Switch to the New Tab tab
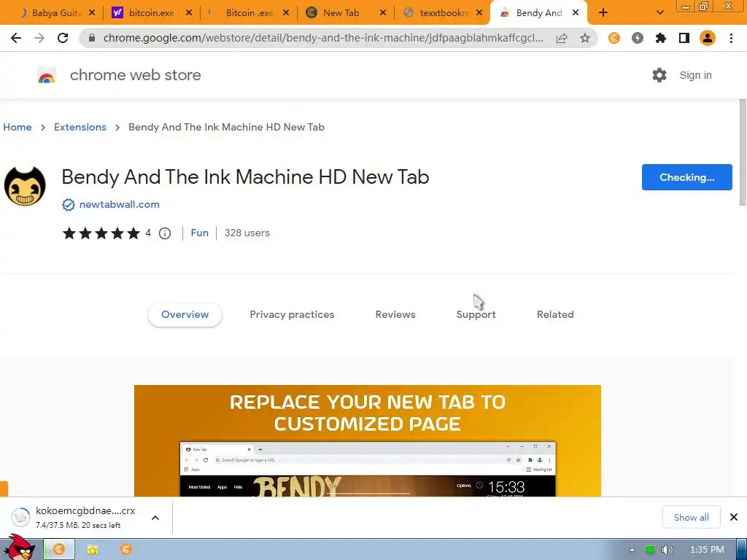Image resolution: width=747 pixels, height=560 pixels. click(341, 13)
